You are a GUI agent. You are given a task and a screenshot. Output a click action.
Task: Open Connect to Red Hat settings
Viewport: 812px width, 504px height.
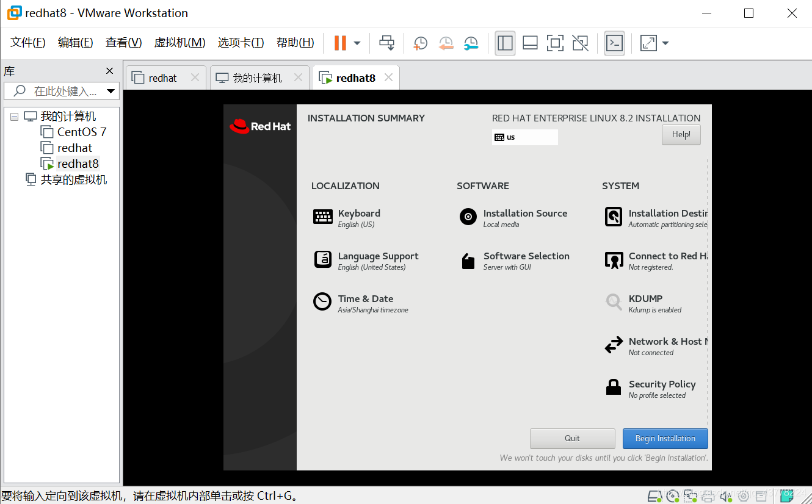[656, 261]
